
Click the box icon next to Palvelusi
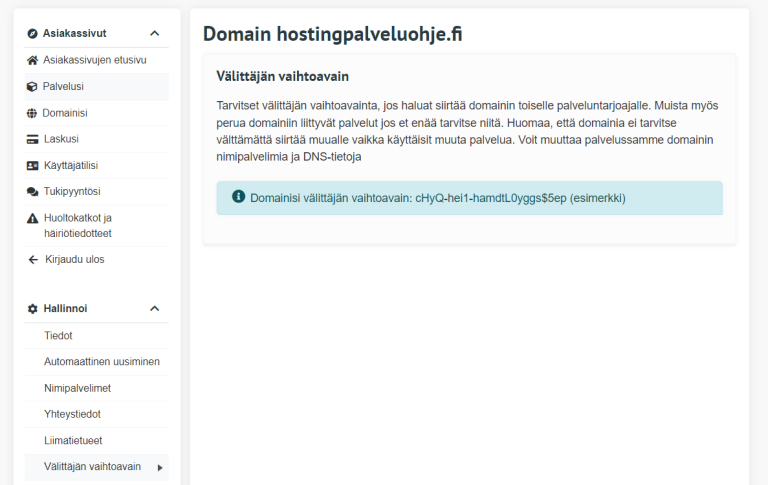[32, 87]
